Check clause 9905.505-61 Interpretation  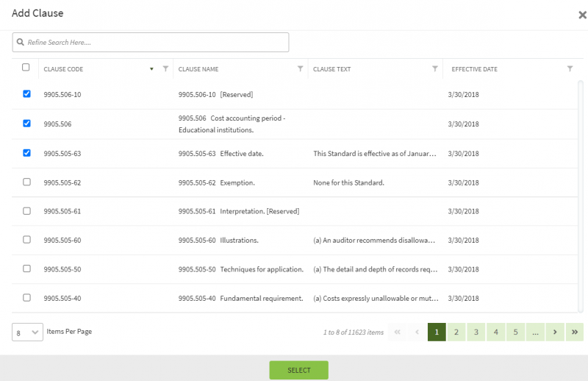26,211
